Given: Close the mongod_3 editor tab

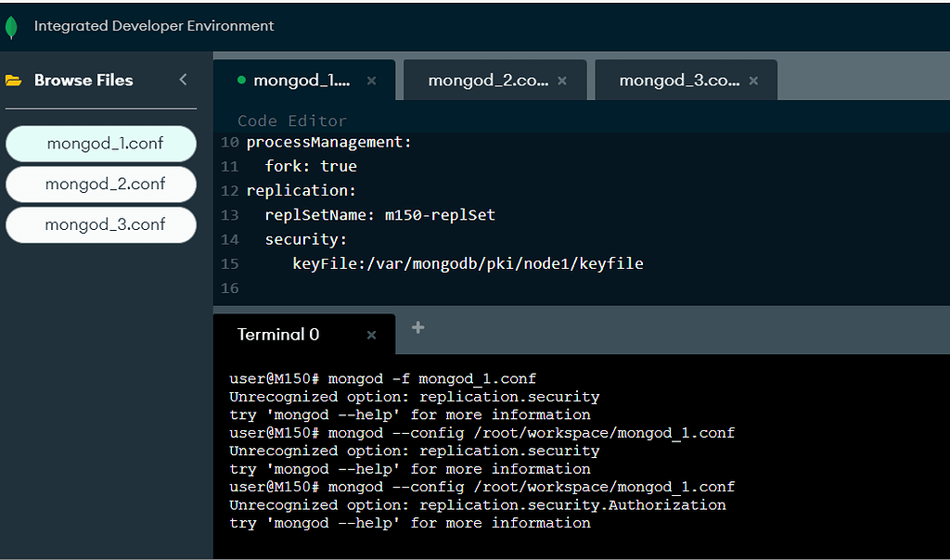Looking at the screenshot, I should [753, 81].
